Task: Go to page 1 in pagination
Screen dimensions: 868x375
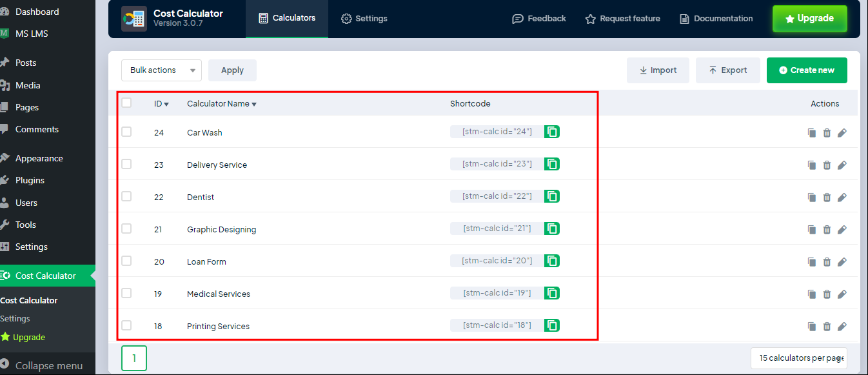Action: [134, 358]
